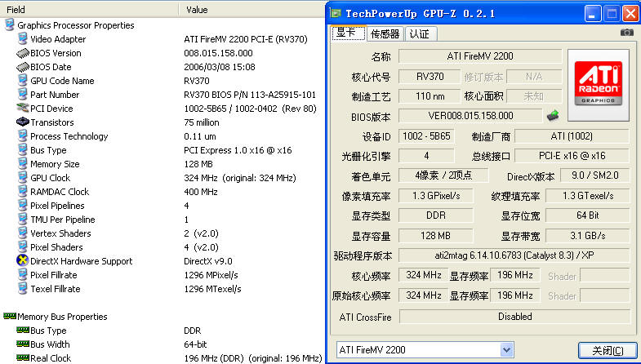Click the Process Technology icon
Image resolution: width=641 pixels, height=364 pixels.
click(x=23, y=136)
